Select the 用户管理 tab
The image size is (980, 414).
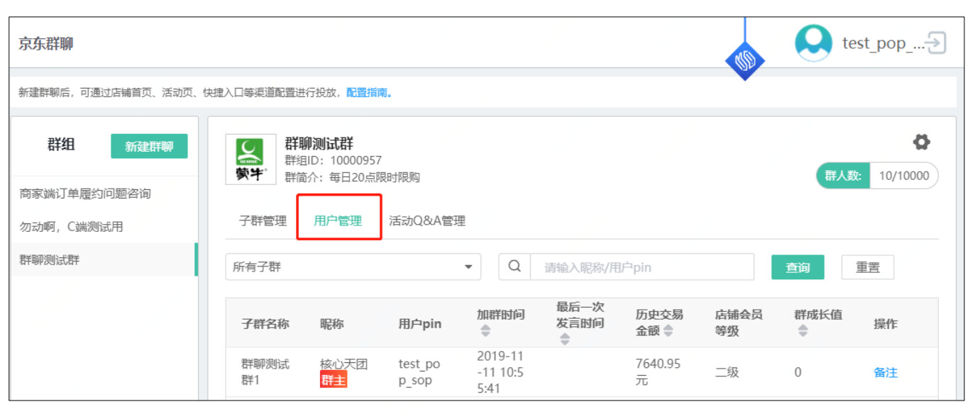338,220
